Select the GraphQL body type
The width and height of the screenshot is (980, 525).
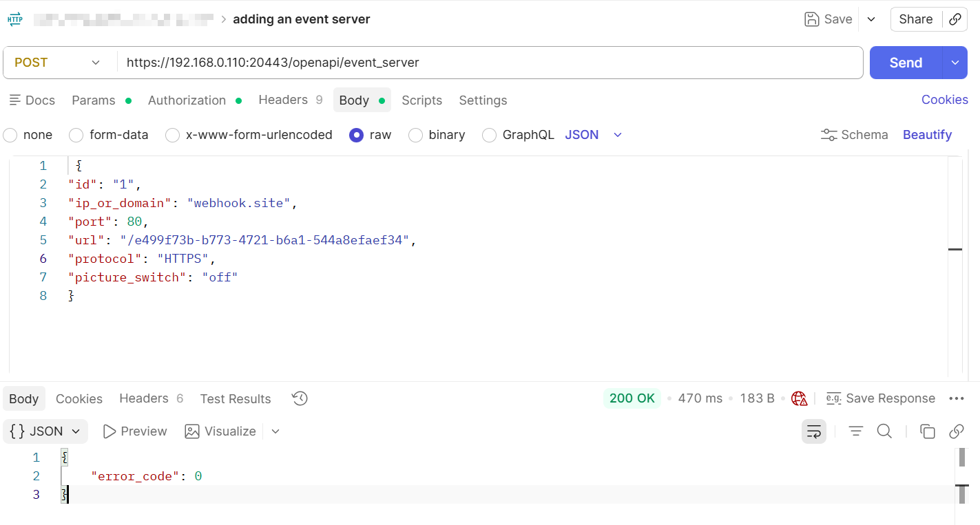click(x=489, y=135)
